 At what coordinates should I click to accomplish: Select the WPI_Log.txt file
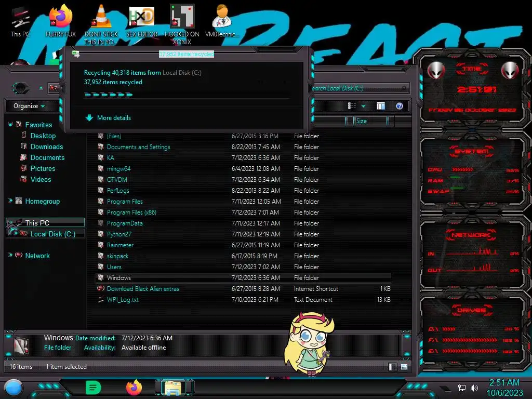click(243, 299)
